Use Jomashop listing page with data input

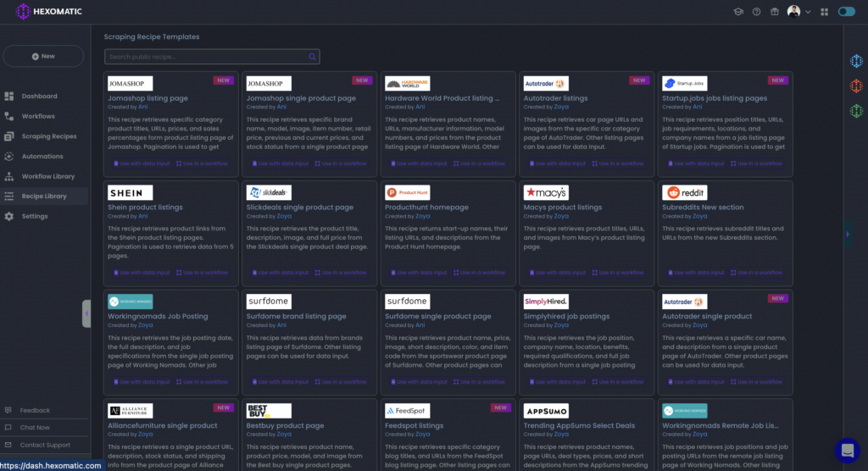pos(142,163)
